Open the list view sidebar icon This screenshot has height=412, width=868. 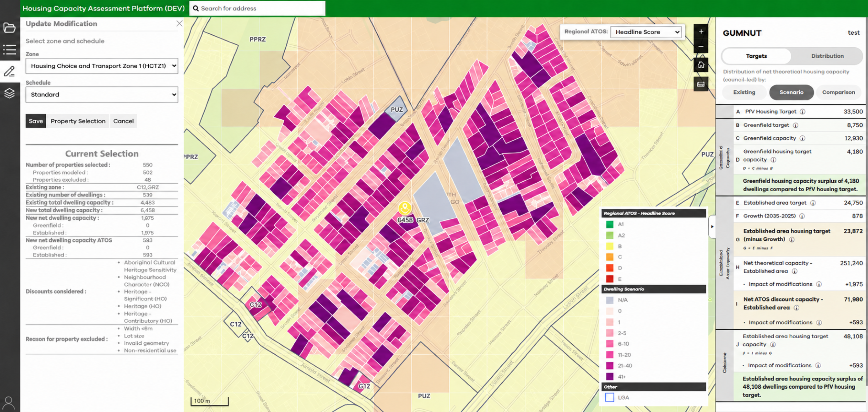pos(9,50)
